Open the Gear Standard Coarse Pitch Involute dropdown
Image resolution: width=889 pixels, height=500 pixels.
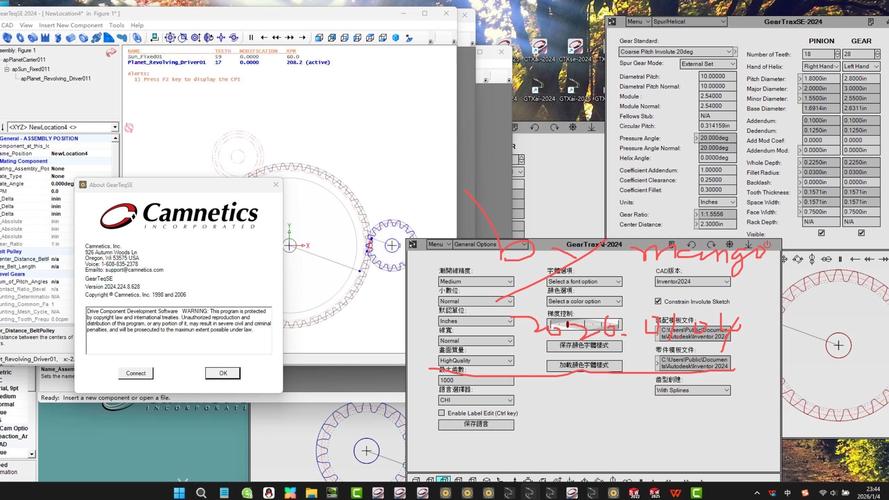(677, 52)
